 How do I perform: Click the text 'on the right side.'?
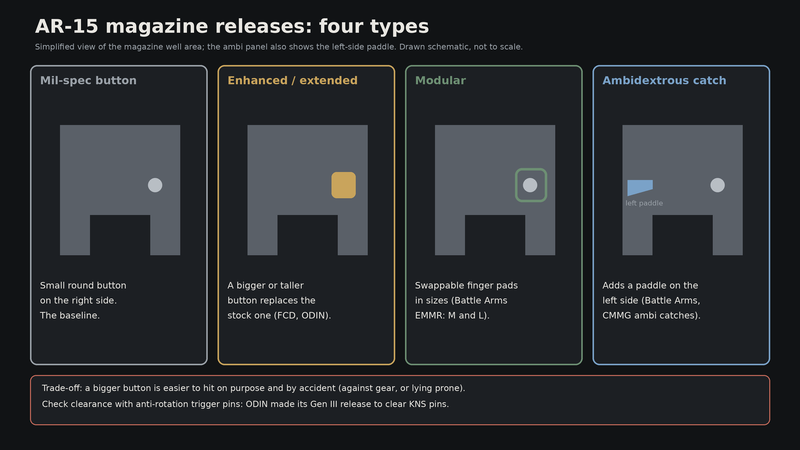tap(78, 301)
